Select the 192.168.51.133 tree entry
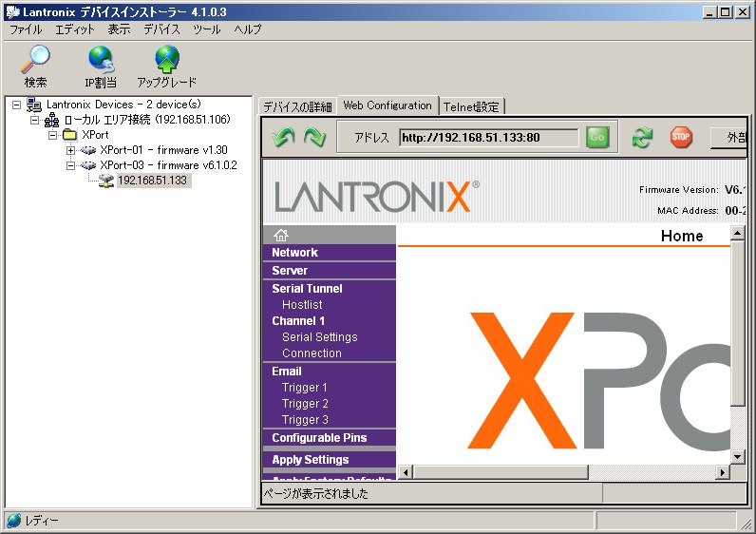The height and width of the screenshot is (534, 756). 152,181
